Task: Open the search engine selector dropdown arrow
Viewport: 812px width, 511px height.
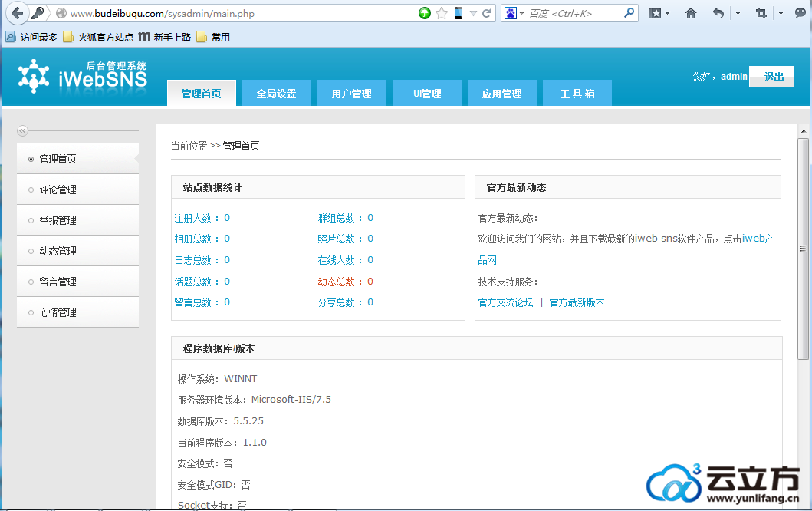Action: pos(522,14)
